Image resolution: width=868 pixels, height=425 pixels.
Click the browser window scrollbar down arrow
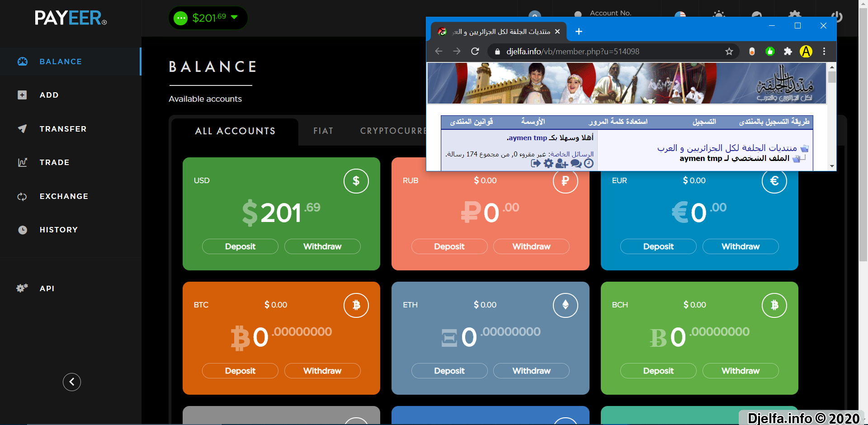(x=832, y=166)
